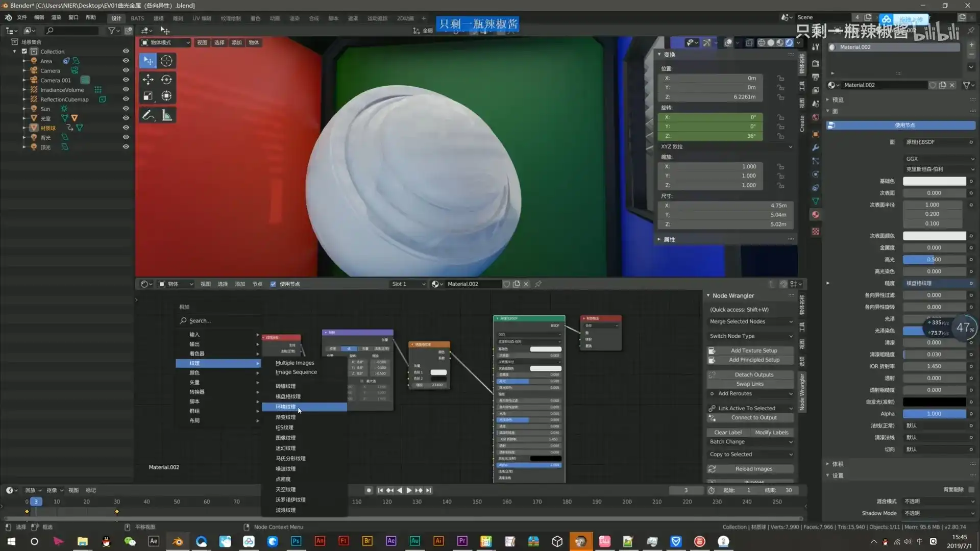Pin the material in the shader editor header
This screenshot has height=551, width=980.
537,284
